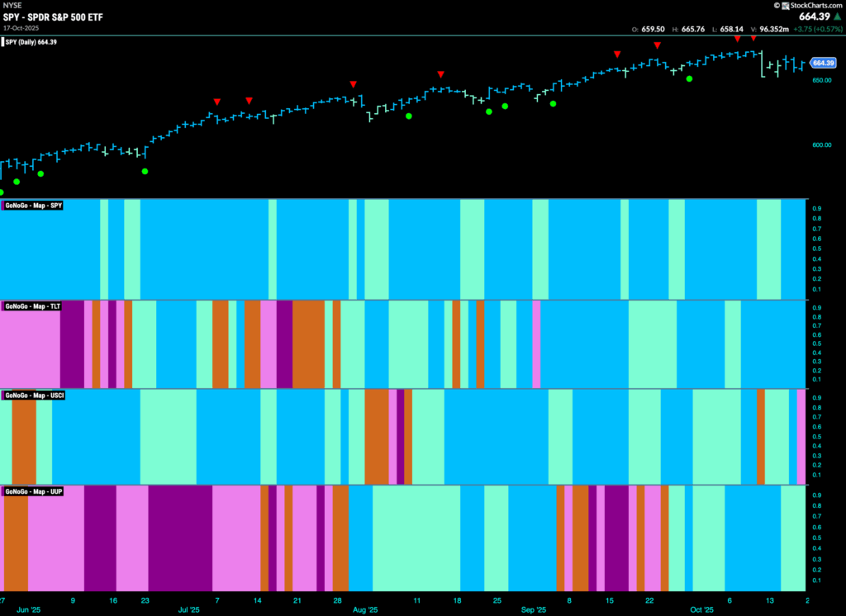Select the GoNoGo - Map - UUP panel label

(x=33, y=491)
